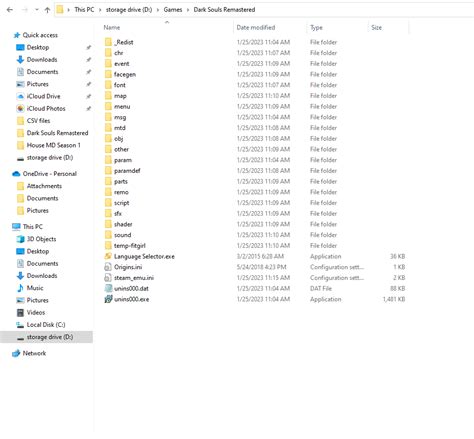
Task: Open Dark Souls Remastered in Quick access
Action: pyautogui.click(x=57, y=133)
